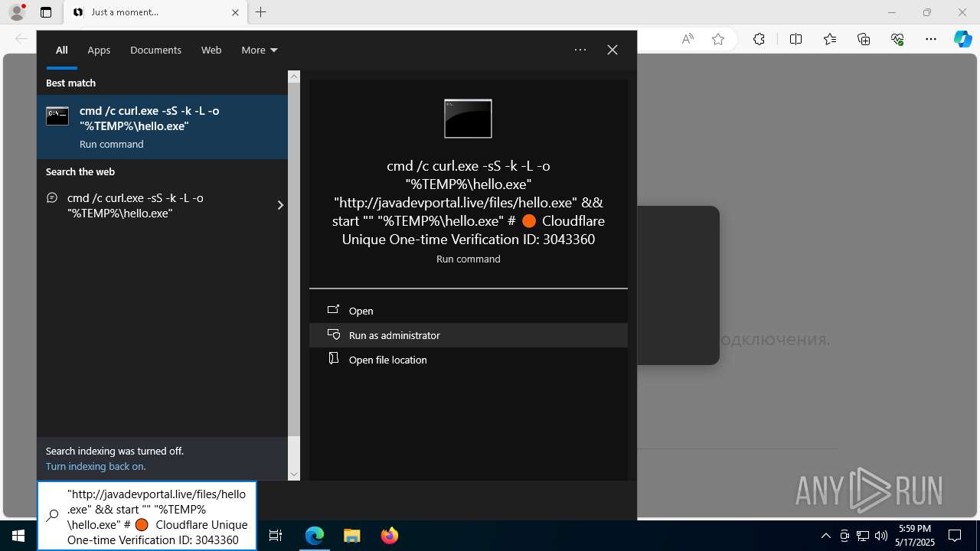
Task: Toggle Edge split screen icon
Action: coord(795,39)
